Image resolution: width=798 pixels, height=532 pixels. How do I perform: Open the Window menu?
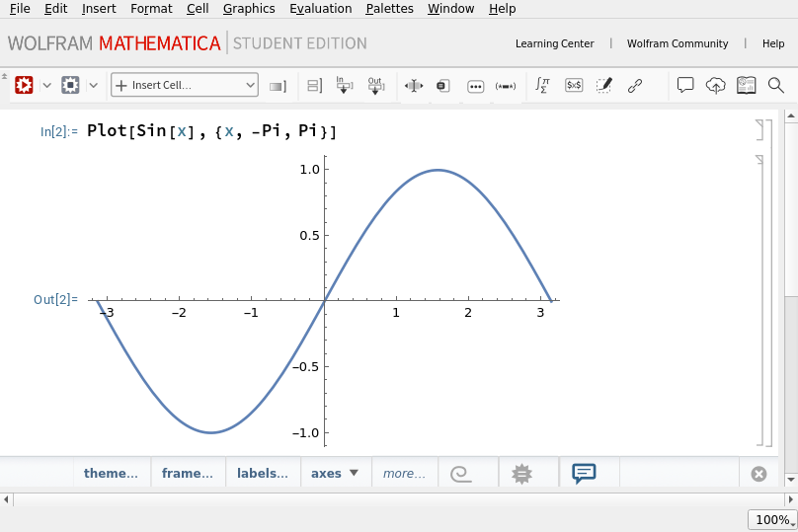[451, 9]
